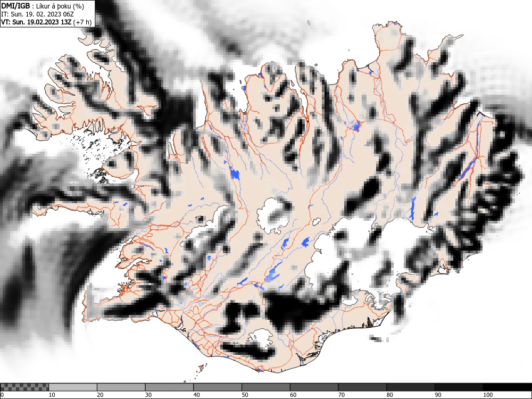Viewport: 532px width, 399px height.
Task: Click the legend label '0'
Action: (x=3, y=395)
